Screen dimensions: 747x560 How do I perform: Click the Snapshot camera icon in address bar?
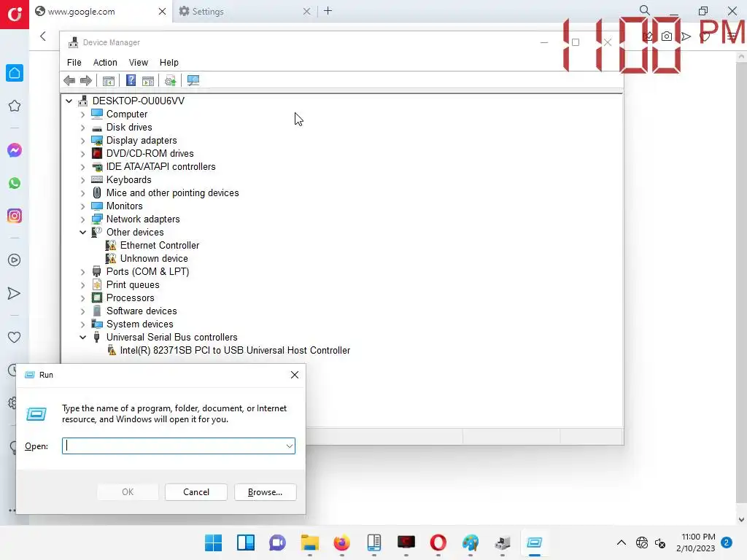pyautogui.click(x=667, y=36)
